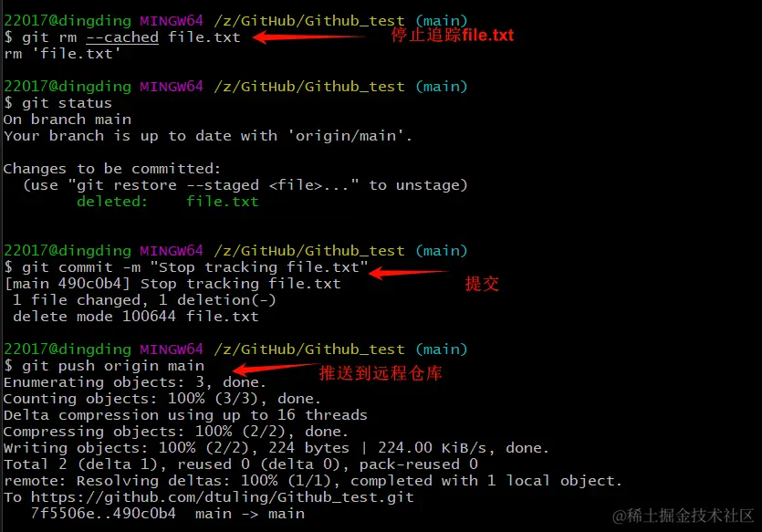Click the prompt line above git commit
The width and height of the screenshot is (762, 532).
pos(235,251)
